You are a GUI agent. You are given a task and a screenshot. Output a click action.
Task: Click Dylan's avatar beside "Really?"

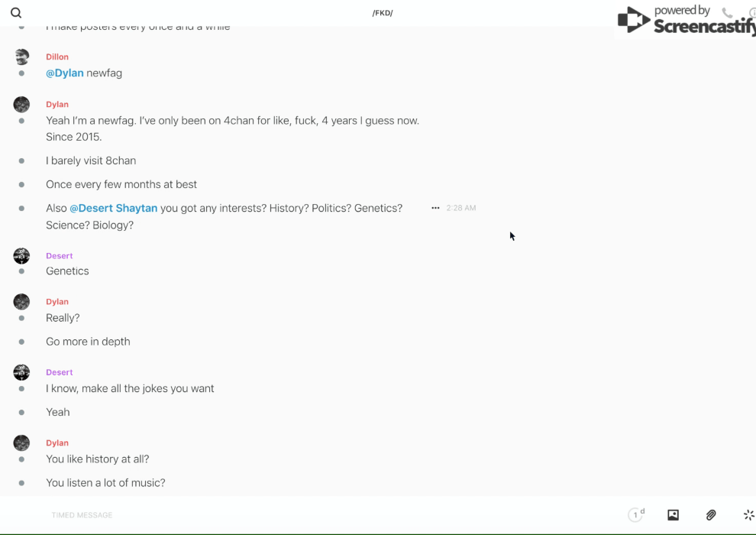point(21,302)
